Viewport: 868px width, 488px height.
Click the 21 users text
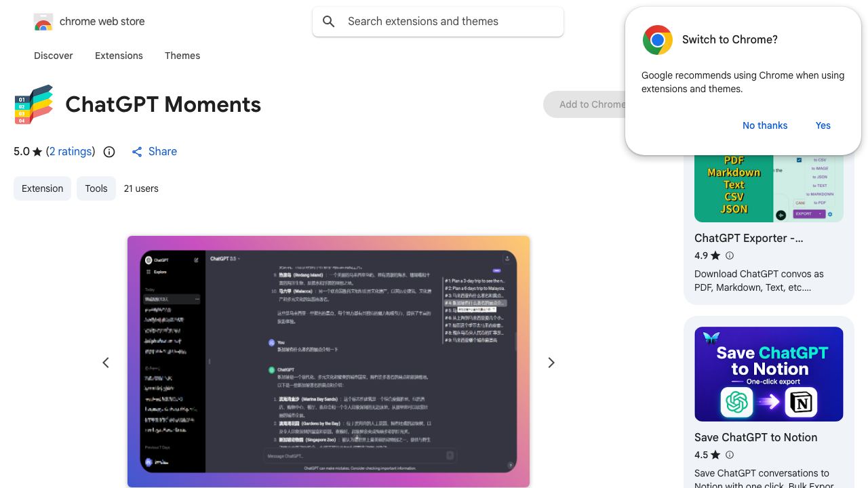(141, 188)
